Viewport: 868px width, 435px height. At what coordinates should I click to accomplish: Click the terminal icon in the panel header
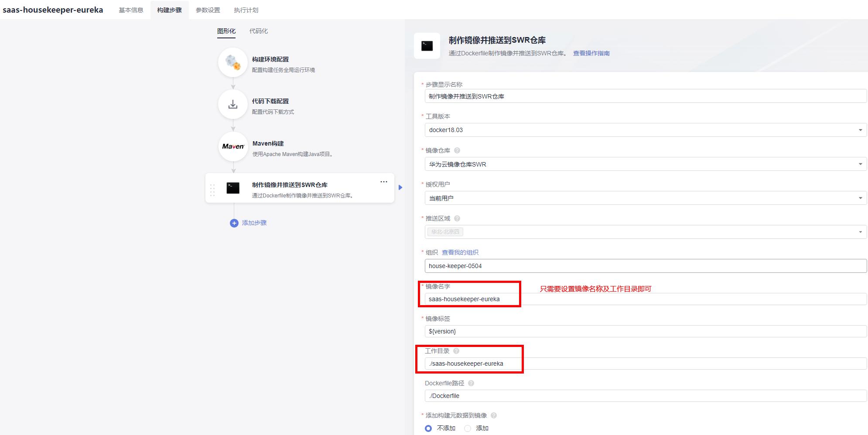[427, 45]
